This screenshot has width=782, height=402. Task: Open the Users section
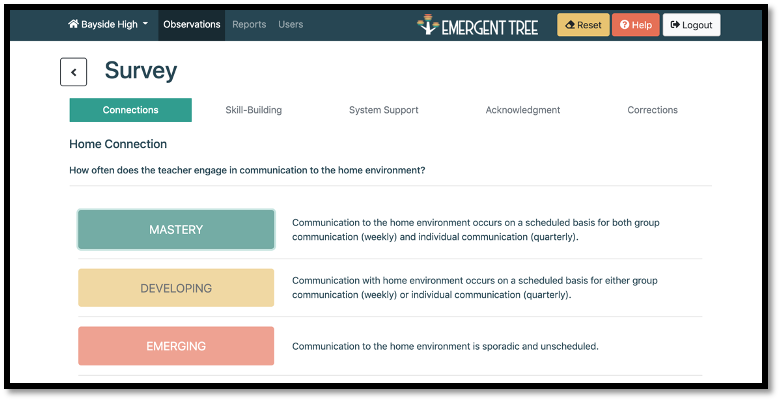(x=291, y=24)
